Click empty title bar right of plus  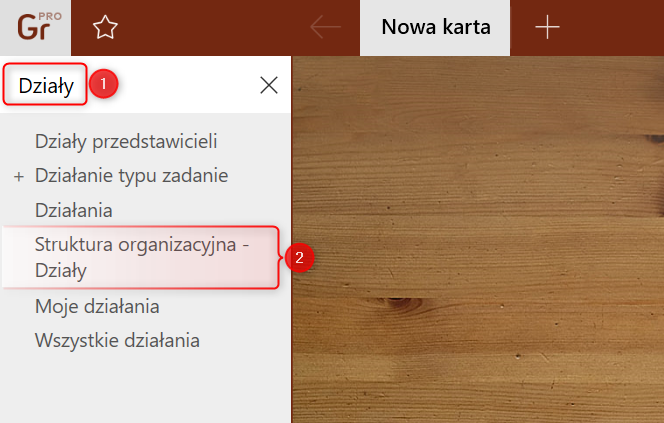tap(616, 28)
